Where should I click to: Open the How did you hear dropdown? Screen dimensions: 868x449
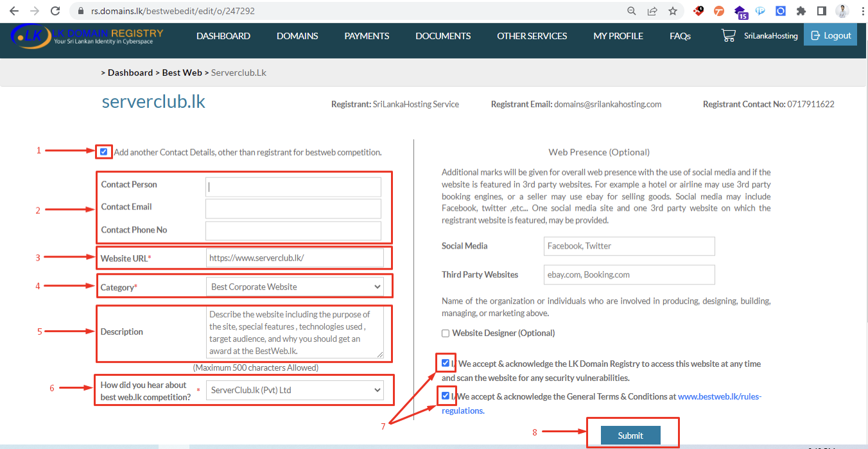pyautogui.click(x=295, y=390)
